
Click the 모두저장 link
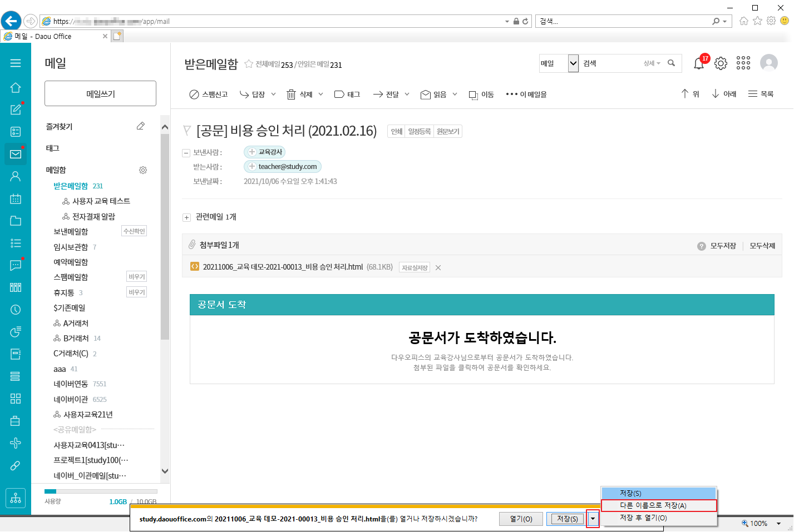tap(723, 246)
